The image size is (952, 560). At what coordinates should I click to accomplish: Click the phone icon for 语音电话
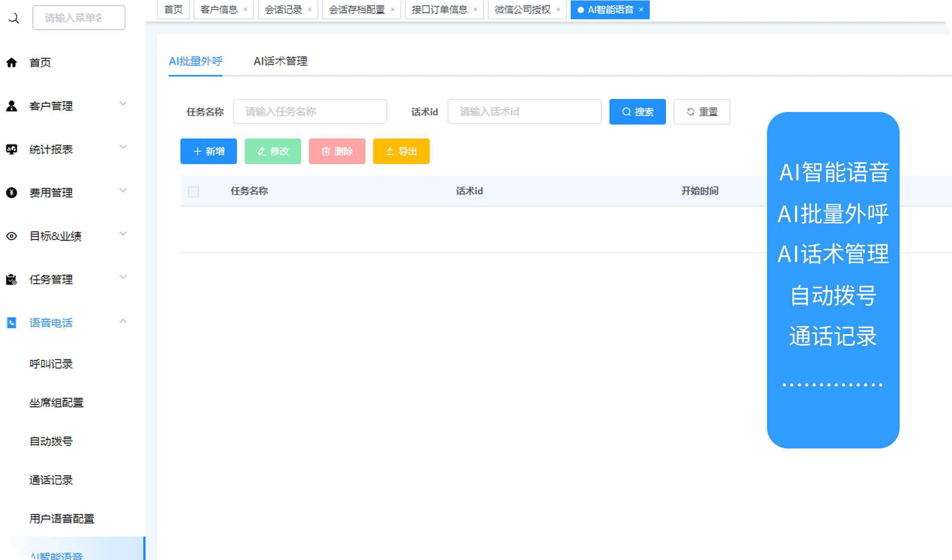[11, 323]
